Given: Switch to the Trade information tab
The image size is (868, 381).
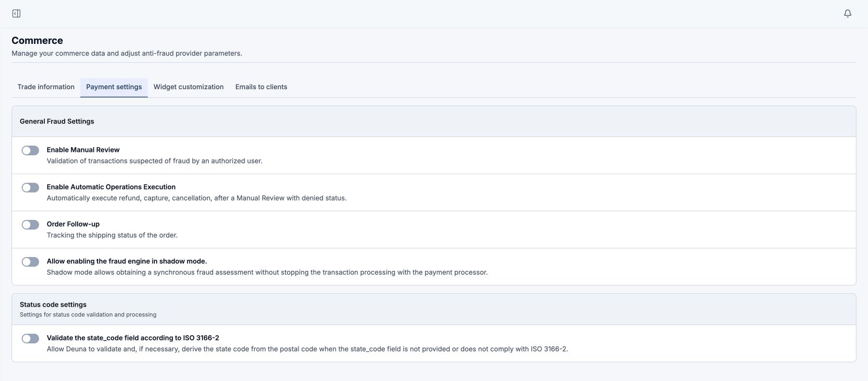Looking at the screenshot, I should [x=46, y=87].
